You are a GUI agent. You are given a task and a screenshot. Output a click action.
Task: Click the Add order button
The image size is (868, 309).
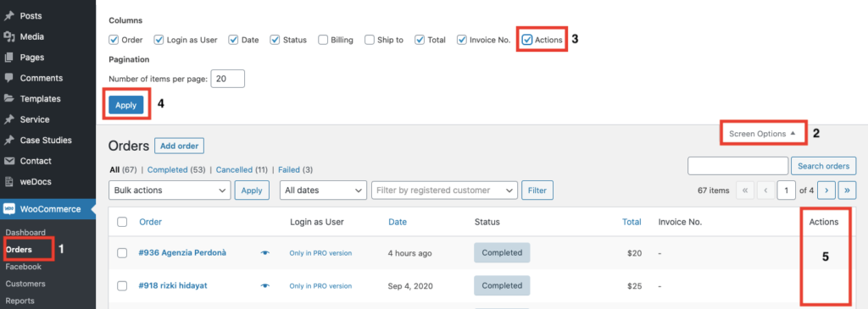point(180,146)
